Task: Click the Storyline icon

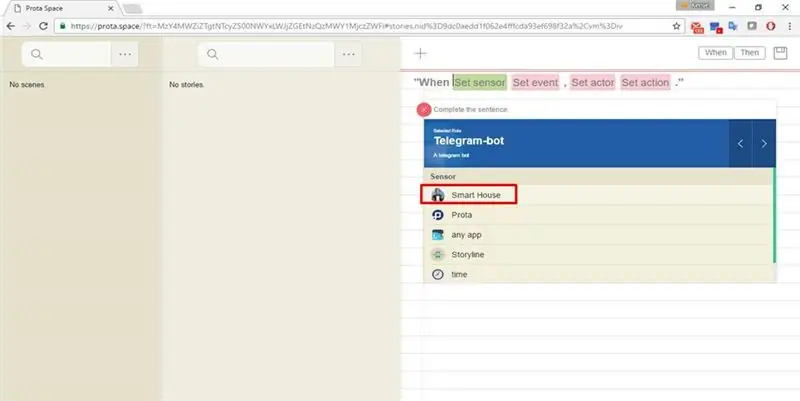Action: 438,255
